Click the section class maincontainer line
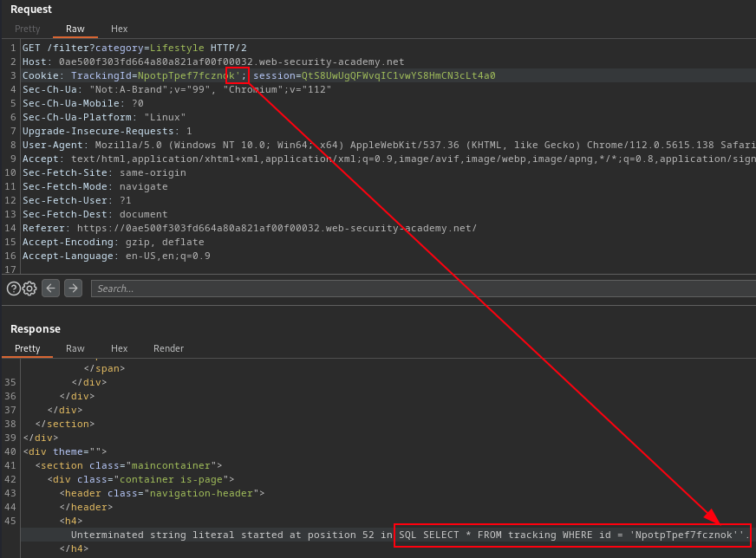This screenshot has width=756, height=558. 128,466
